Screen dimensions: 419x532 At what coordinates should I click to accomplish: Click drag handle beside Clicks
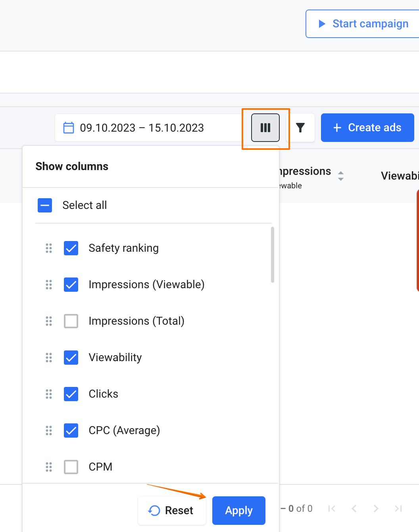[x=49, y=394]
